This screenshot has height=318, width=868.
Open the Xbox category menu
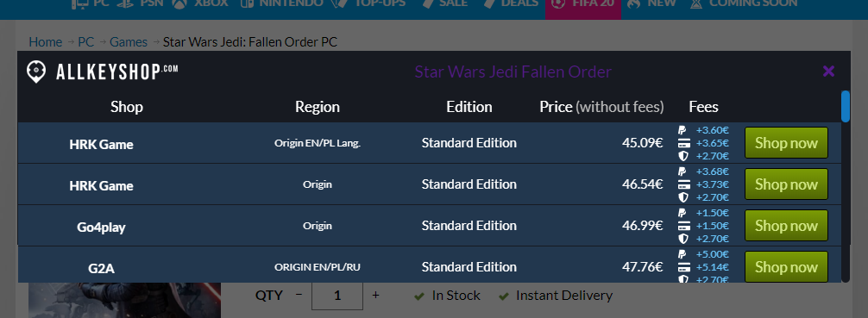[200, 3]
